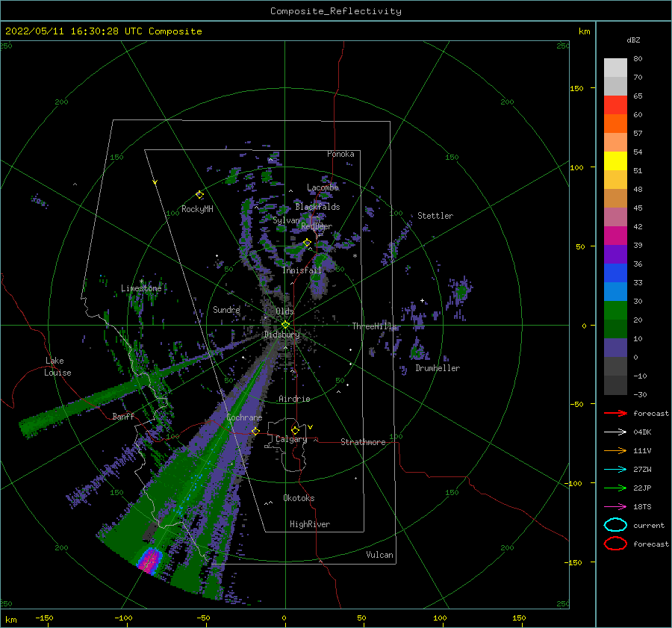Click the RockyMH label
The image size is (672, 628).
coord(197,209)
